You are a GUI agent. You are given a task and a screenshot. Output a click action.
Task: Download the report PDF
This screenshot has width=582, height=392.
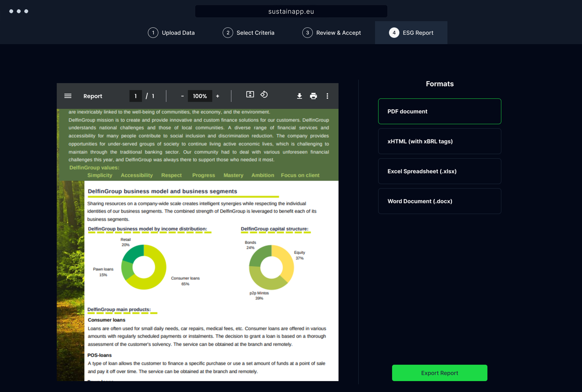click(x=299, y=96)
